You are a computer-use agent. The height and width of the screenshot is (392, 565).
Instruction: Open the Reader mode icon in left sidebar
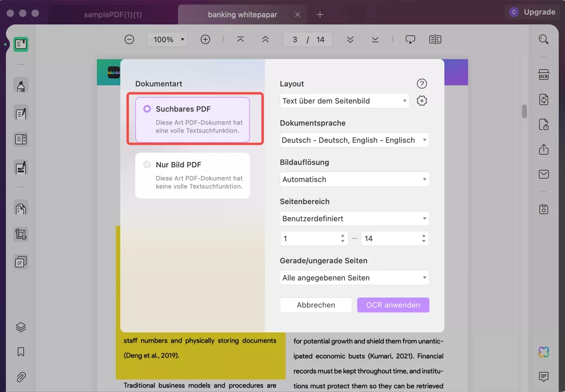(21, 44)
